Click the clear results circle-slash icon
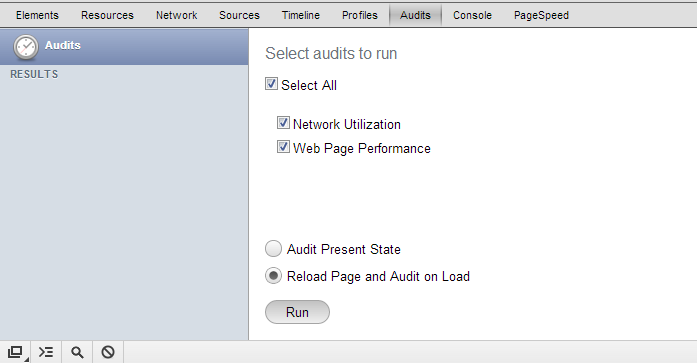 (x=108, y=352)
